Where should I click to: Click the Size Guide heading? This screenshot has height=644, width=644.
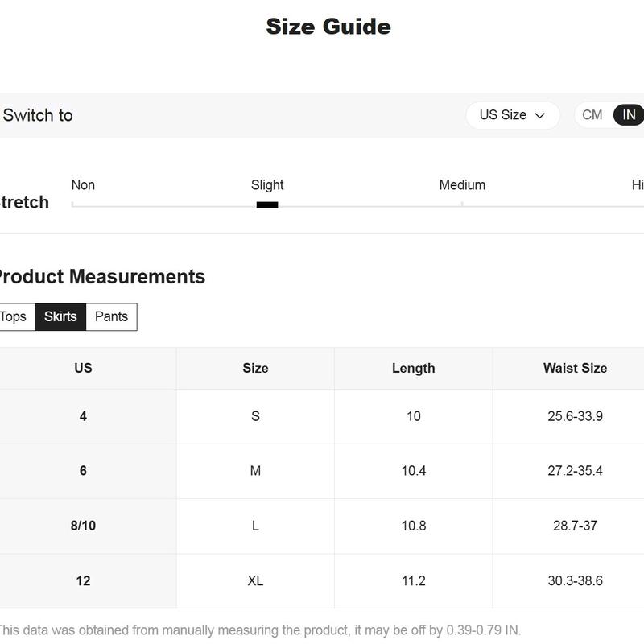click(328, 27)
